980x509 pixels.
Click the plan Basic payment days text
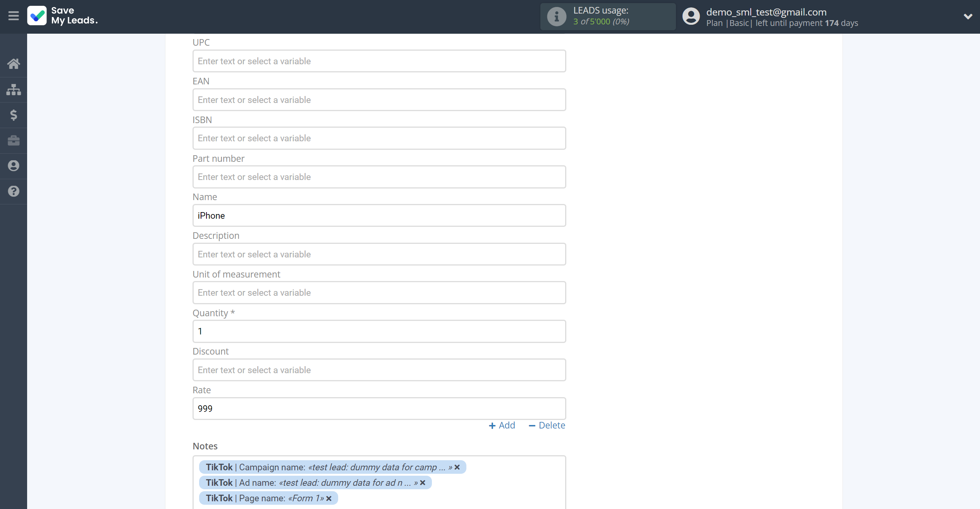click(782, 23)
